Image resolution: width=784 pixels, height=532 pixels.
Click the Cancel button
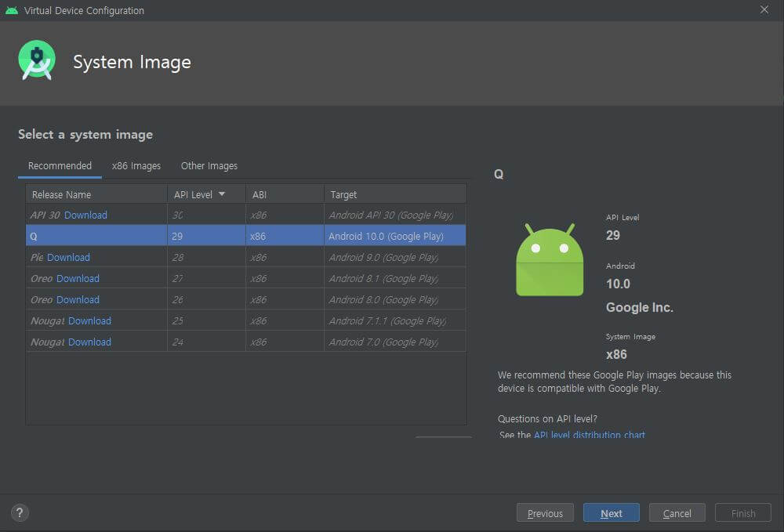tap(677, 513)
